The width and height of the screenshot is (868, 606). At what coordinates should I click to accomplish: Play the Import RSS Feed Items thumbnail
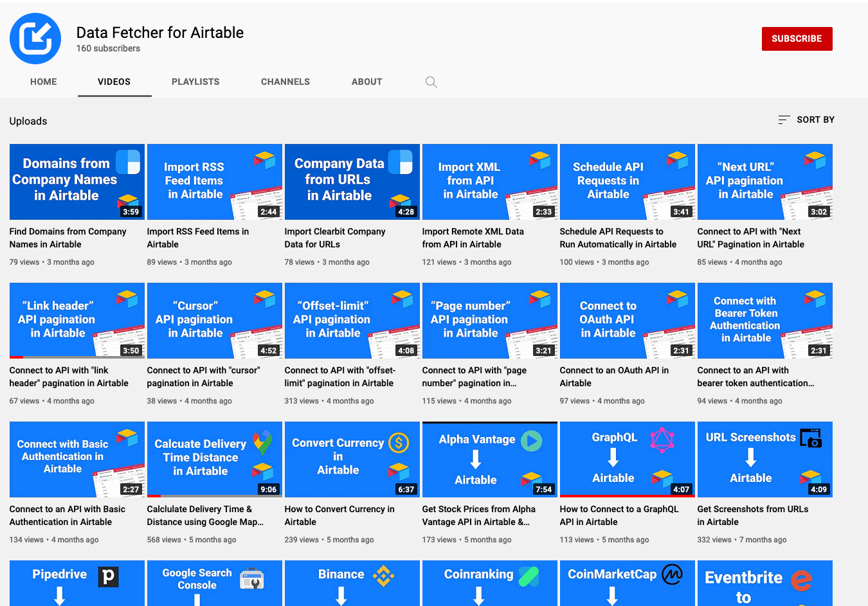point(215,182)
